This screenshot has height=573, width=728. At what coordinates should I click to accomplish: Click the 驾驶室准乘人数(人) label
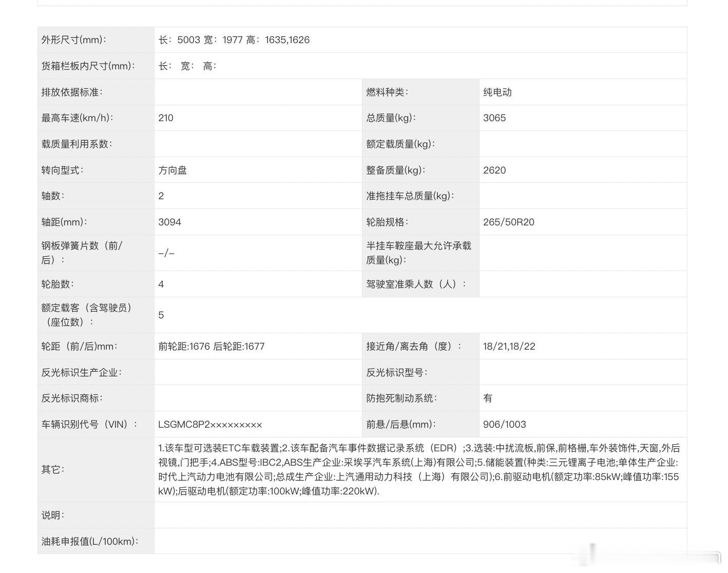pos(416,284)
